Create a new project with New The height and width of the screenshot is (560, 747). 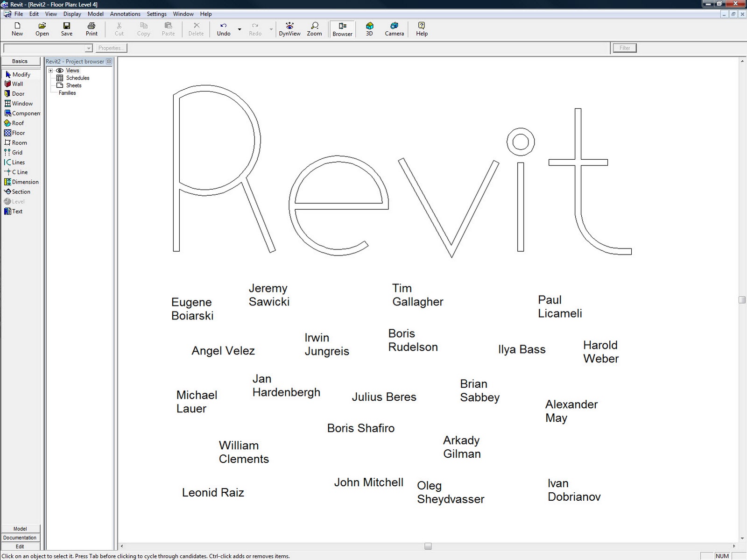[17, 29]
